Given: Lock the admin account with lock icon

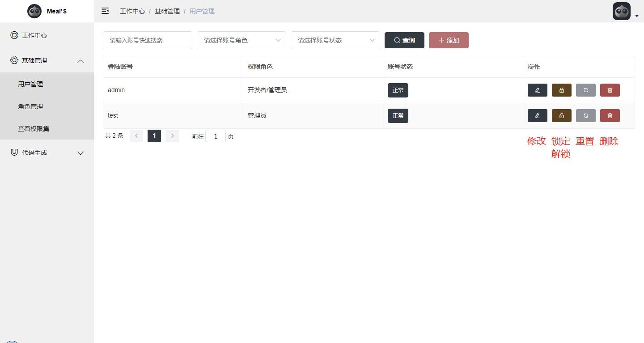Looking at the screenshot, I should click(x=561, y=90).
